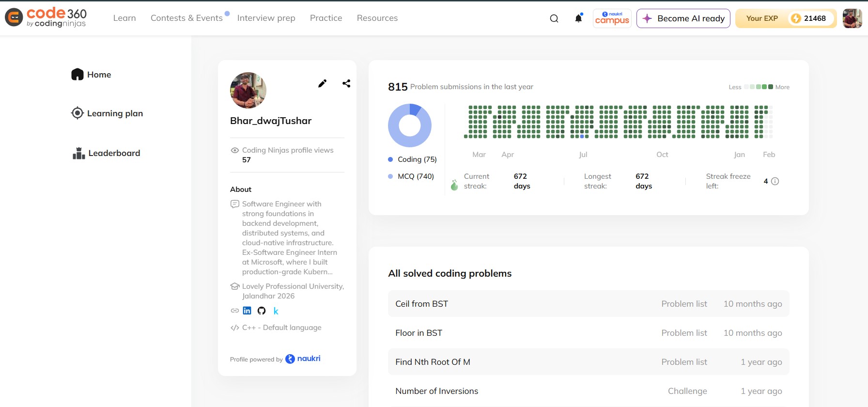Open the Your EXP points button
The image size is (868, 407).
click(786, 18)
